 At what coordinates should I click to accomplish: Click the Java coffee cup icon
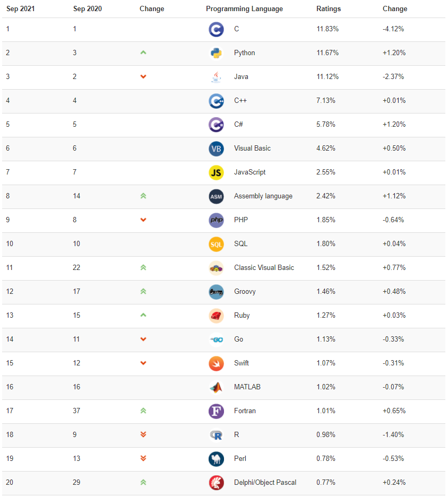click(216, 77)
